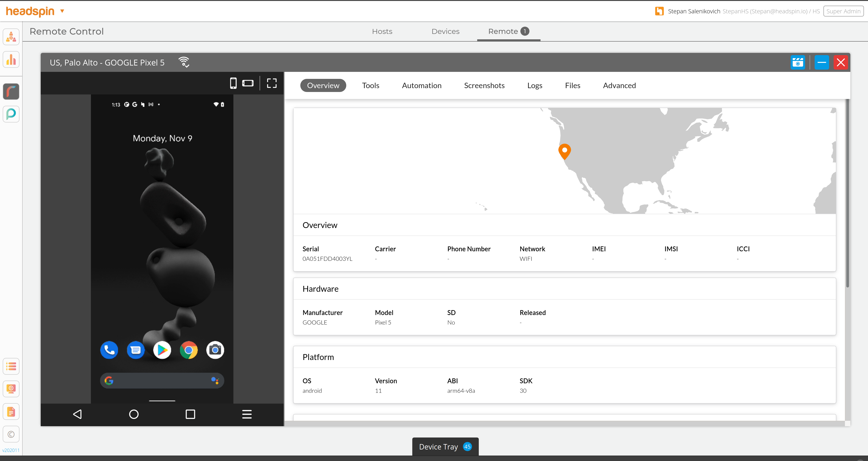Viewport: 868px width, 461px height.
Task: Click the Super Admin badge
Action: coord(843,11)
